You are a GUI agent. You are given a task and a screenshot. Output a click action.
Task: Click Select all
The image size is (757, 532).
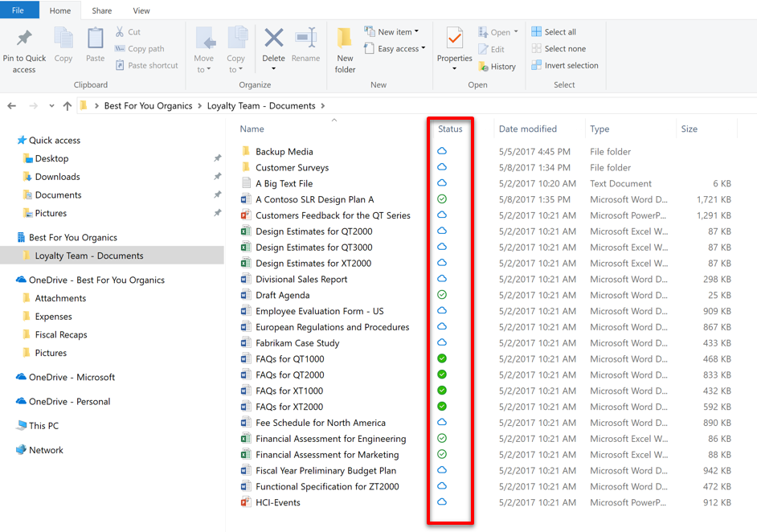(554, 32)
